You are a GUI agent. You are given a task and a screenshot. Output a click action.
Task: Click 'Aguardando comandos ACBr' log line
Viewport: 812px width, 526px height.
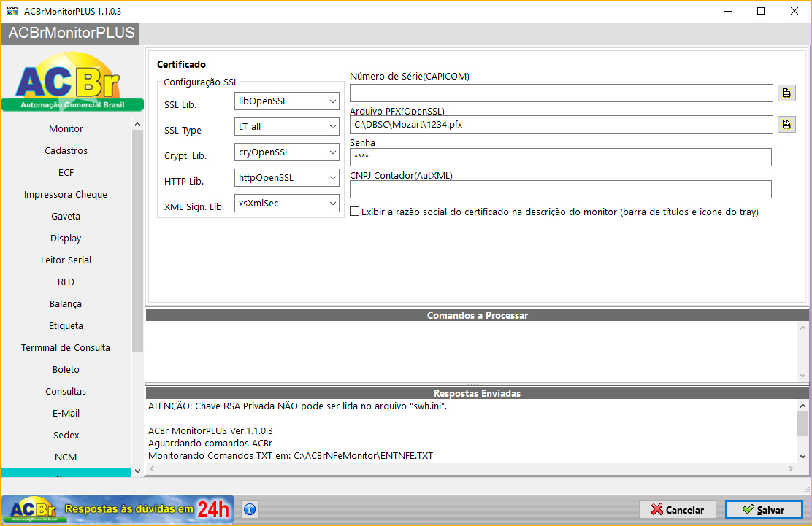coord(210,444)
